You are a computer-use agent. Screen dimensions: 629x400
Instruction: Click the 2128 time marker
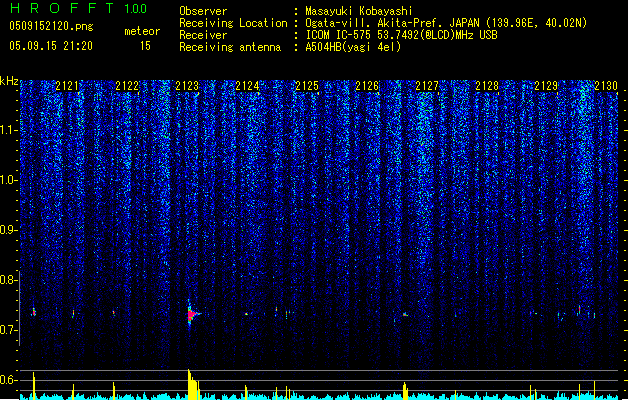[x=487, y=86]
